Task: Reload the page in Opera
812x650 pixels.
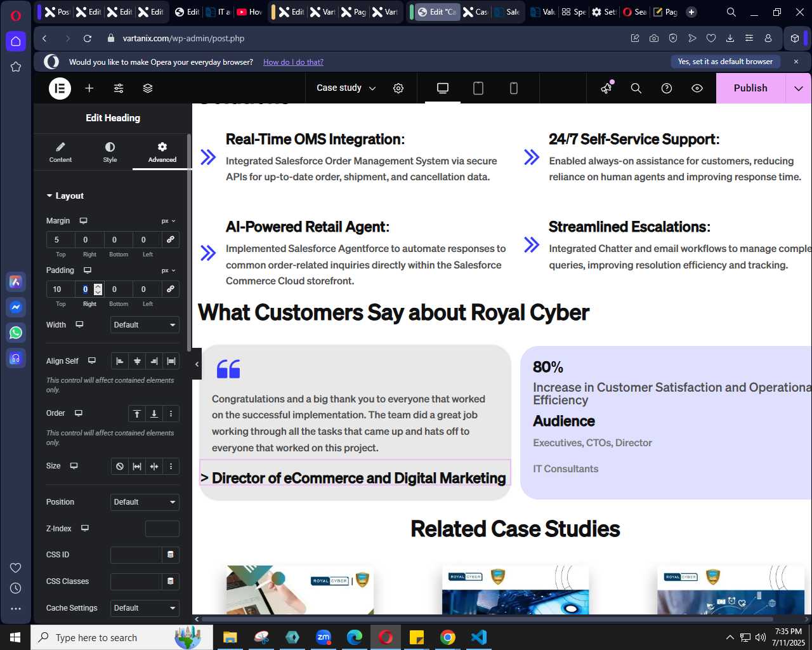Action: tap(88, 39)
